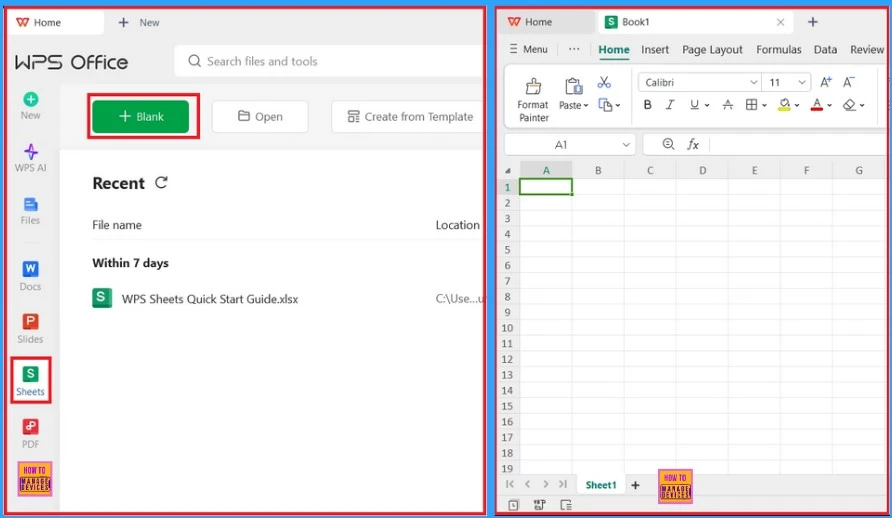Refresh the Recent file list
This screenshot has width=892, height=518.
162,183
